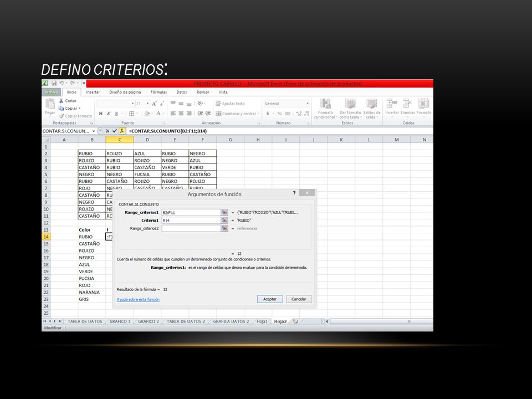Toggle underline (S) formatting

(116, 114)
